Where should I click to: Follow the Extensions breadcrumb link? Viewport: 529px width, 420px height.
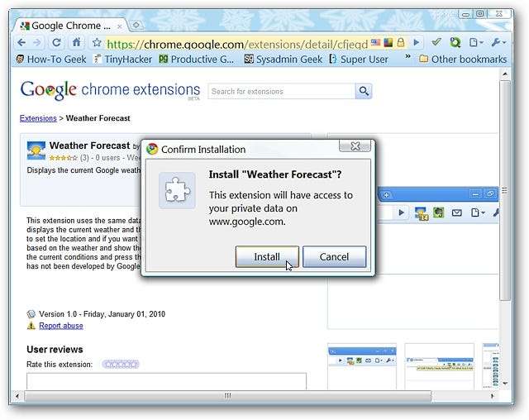(38, 118)
